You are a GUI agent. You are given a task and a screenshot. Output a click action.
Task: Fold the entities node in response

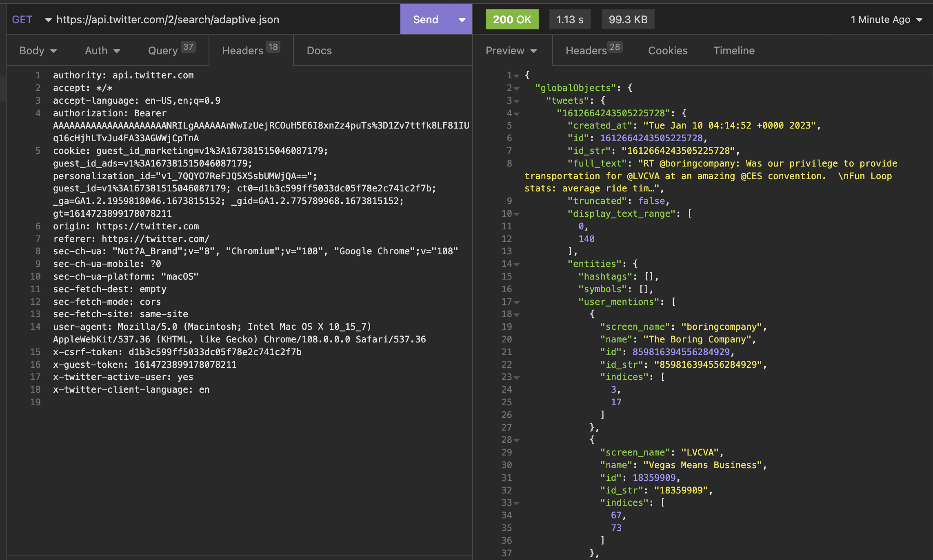(517, 264)
